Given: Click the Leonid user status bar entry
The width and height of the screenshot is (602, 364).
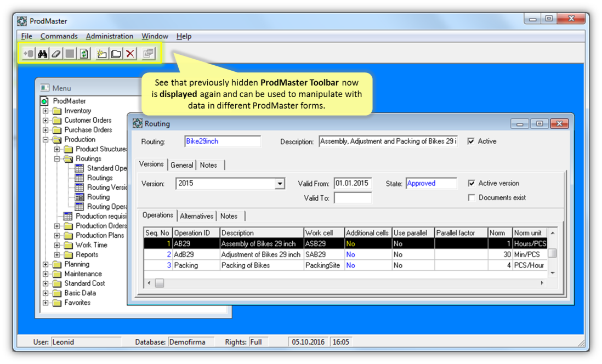Looking at the screenshot, I should pyautogui.click(x=86, y=342).
